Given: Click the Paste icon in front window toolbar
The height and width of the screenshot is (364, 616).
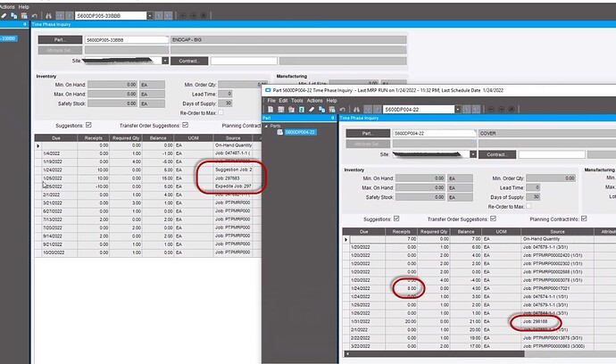Looking at the screenshot, I should (x=332, y=110).
